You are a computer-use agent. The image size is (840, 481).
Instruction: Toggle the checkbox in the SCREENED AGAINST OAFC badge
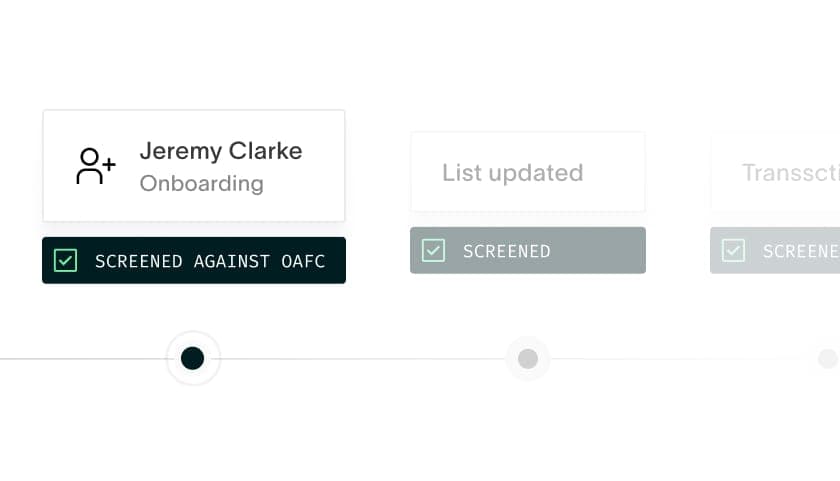point(65,260)
